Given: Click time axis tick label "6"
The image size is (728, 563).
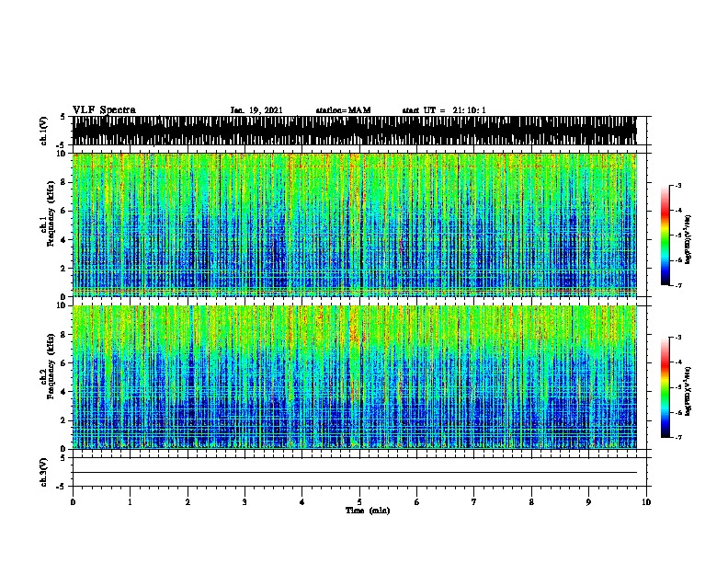Looking at the screenshot, I should pos(417,502).
